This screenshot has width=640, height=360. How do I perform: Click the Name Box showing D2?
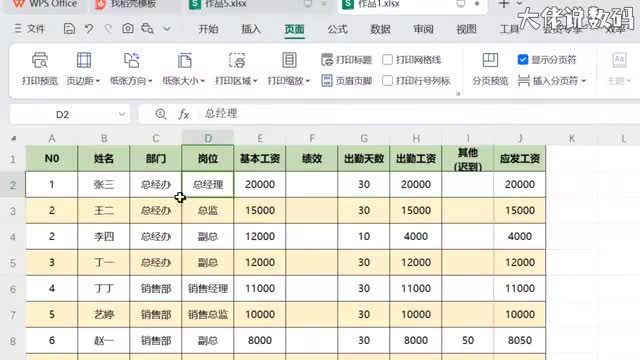pyautogui.click(x=62, y=114)
